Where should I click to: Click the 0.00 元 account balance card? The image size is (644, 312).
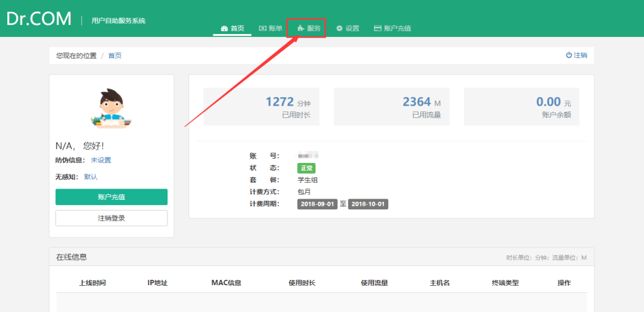[521, 107]
